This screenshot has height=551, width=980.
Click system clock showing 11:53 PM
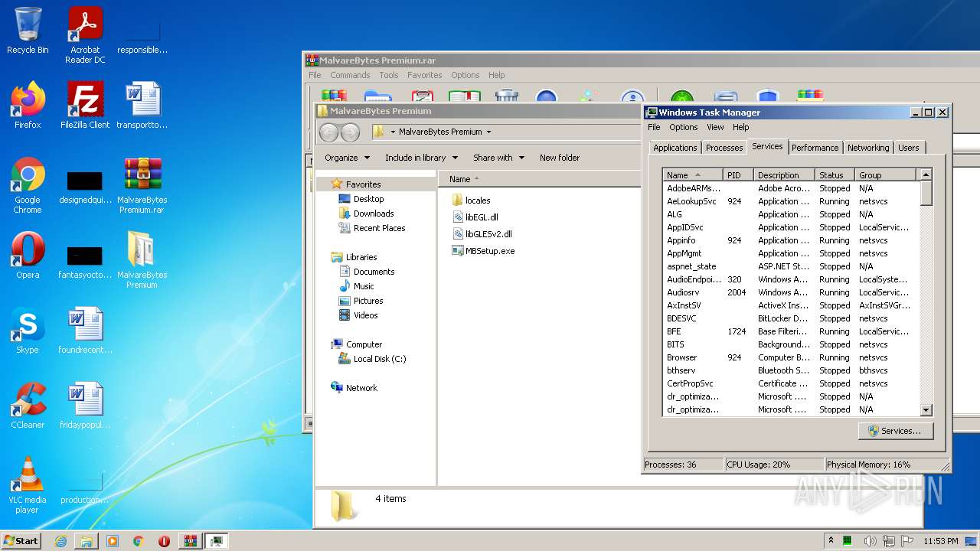(x=940, y=541)
